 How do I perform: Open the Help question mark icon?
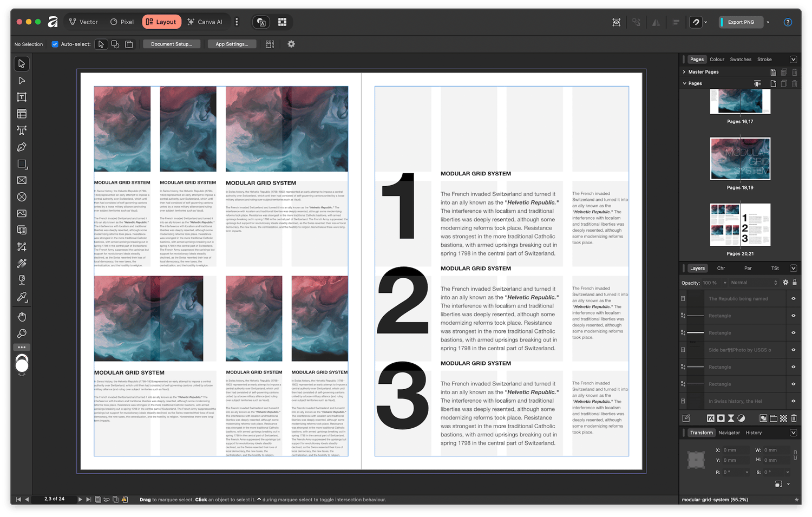788,22
